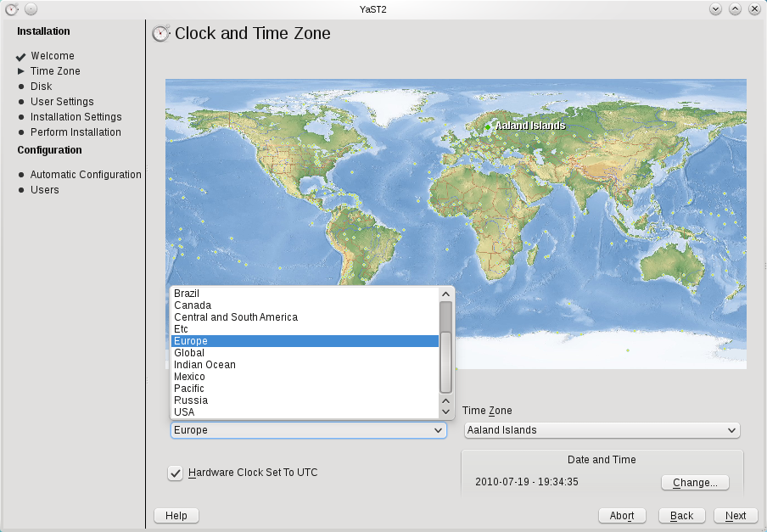
Task: Collapse the Region combo box showing Europe
Action: 308,430
